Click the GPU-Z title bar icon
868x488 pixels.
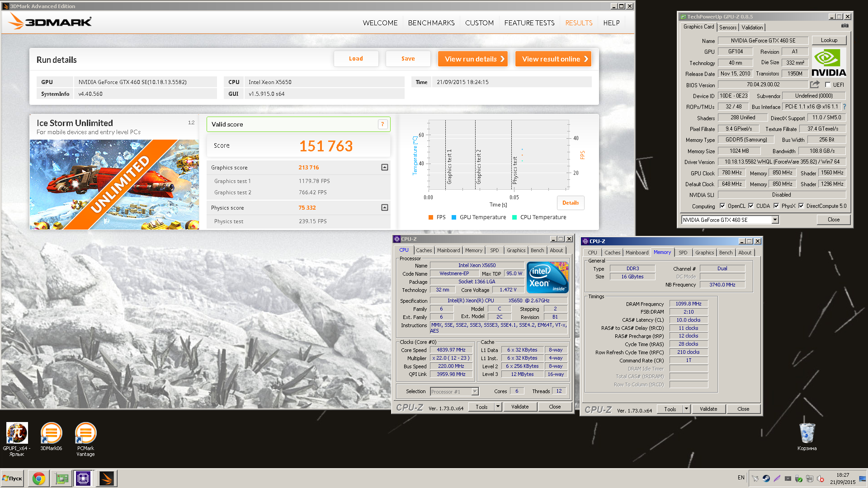[x=684, y=17]
